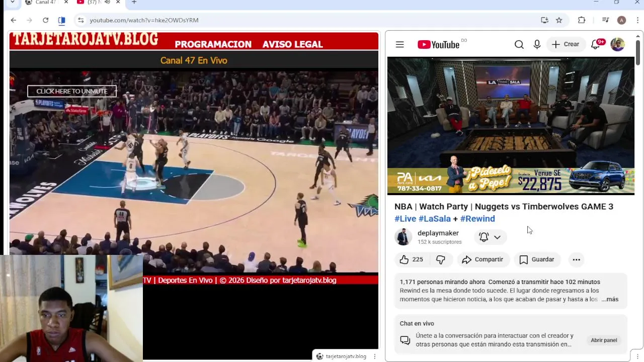The width and height of the screenshot is (644, 362).
Task: Click 'Canal 47 En Vivo' heading
Action: (194, 60)
